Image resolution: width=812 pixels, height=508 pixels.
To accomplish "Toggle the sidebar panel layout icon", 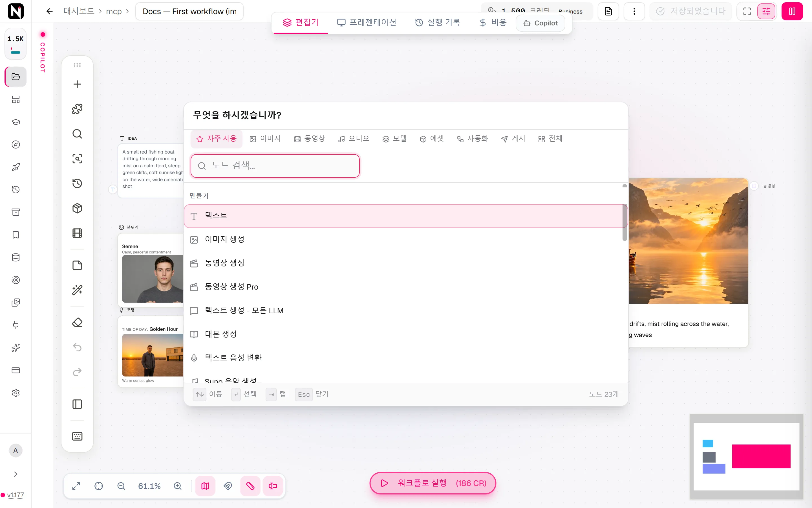I will (77, 404).
